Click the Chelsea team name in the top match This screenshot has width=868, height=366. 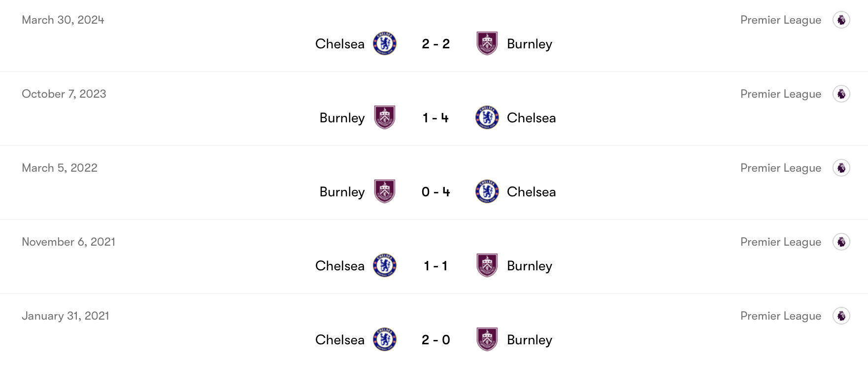[x=339, y=43]
